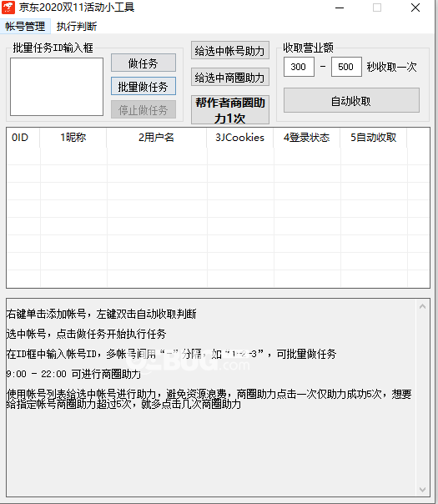
Task: Click the 2用户名 column header
Action: coord(157,138)
